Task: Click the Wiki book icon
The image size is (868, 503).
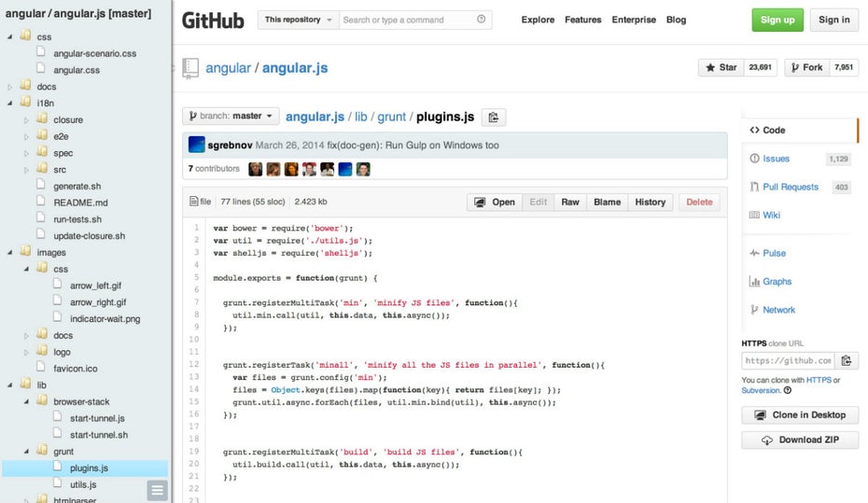Action: tap(754, 215)
